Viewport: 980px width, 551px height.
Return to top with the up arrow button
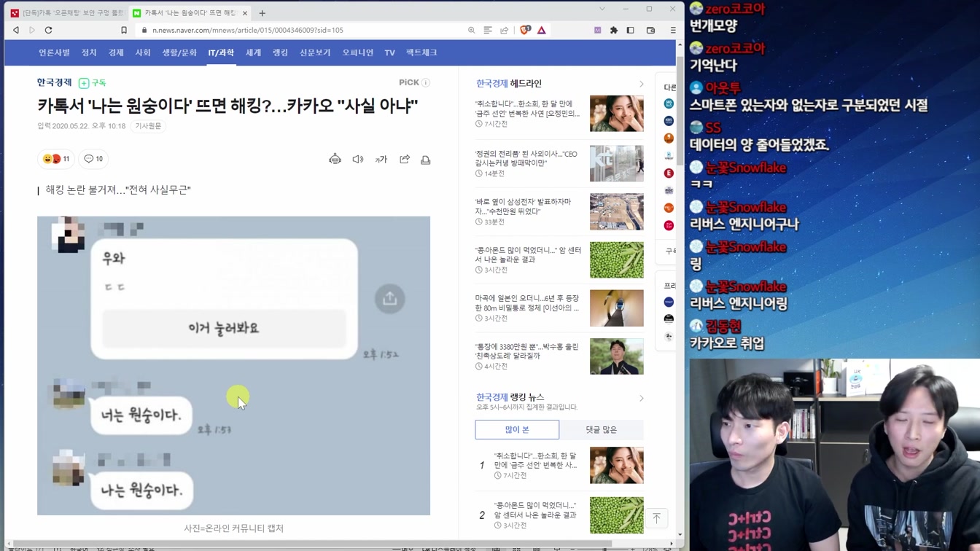[656, 518]
